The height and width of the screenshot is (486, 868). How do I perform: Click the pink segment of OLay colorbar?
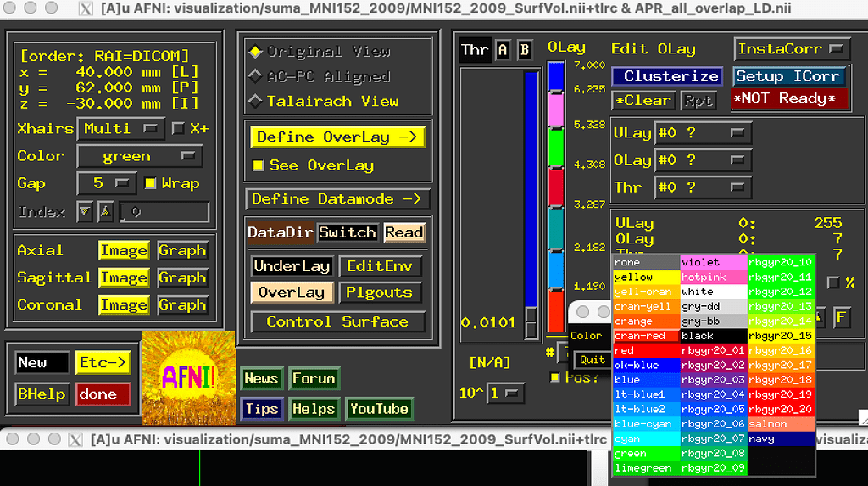click(x=556, y=109)
